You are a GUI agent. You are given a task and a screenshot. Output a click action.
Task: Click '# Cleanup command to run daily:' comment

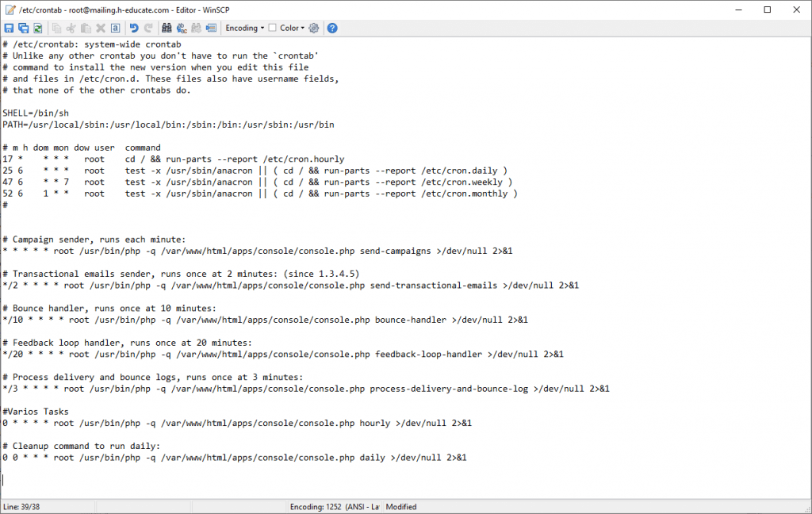pyautogui.click(x=82, y=446)
